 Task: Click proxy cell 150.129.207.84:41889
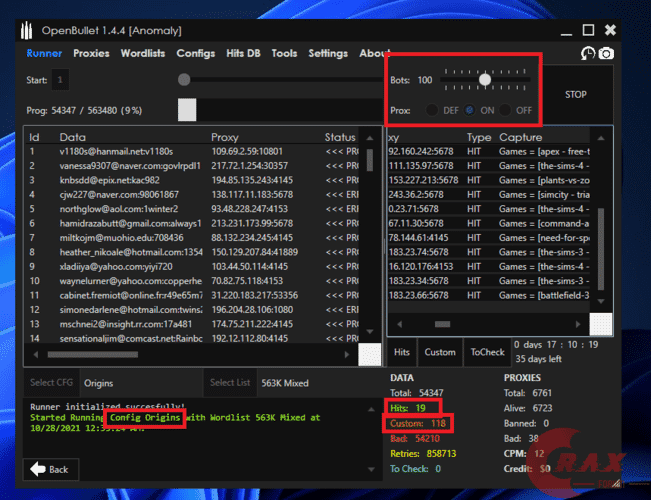[x=255, y=252]
